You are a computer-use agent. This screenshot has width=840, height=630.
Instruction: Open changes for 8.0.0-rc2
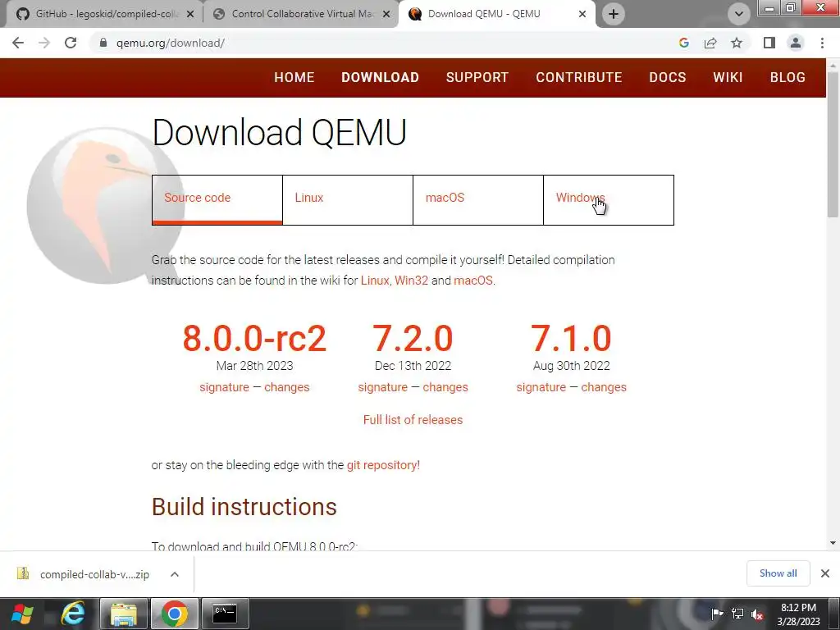[x=286, y=387]
